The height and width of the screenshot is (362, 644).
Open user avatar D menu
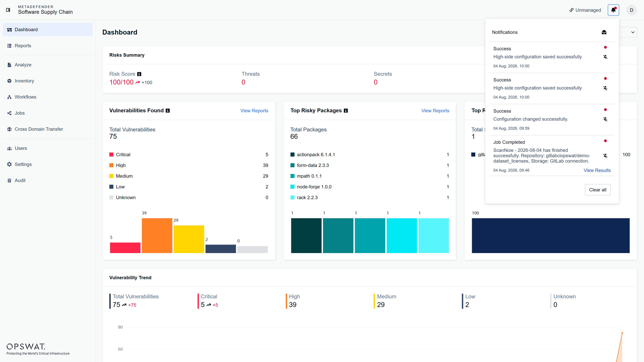[631, 10]
